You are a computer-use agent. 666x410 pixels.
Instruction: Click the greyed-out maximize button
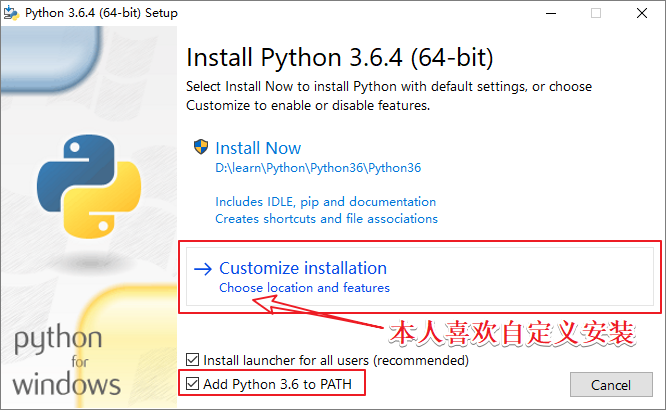pyautogui.click(x=596, y=13)
